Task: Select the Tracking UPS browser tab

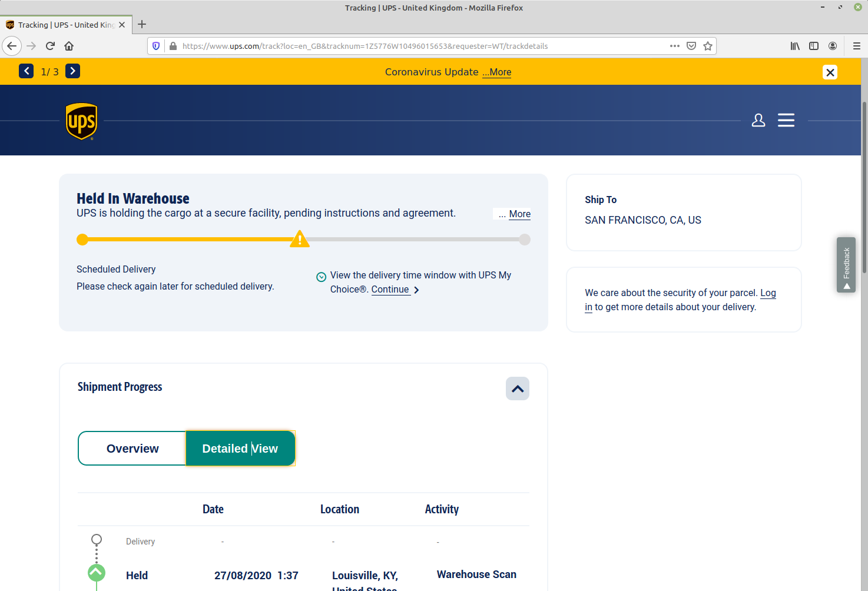Action: (x=65, y=25)
